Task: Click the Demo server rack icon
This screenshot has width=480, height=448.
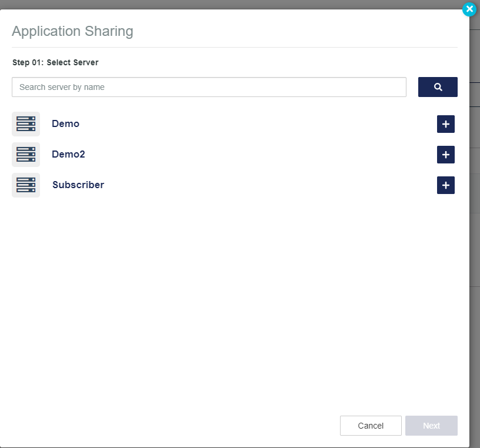Action: [x=26, y=124]
